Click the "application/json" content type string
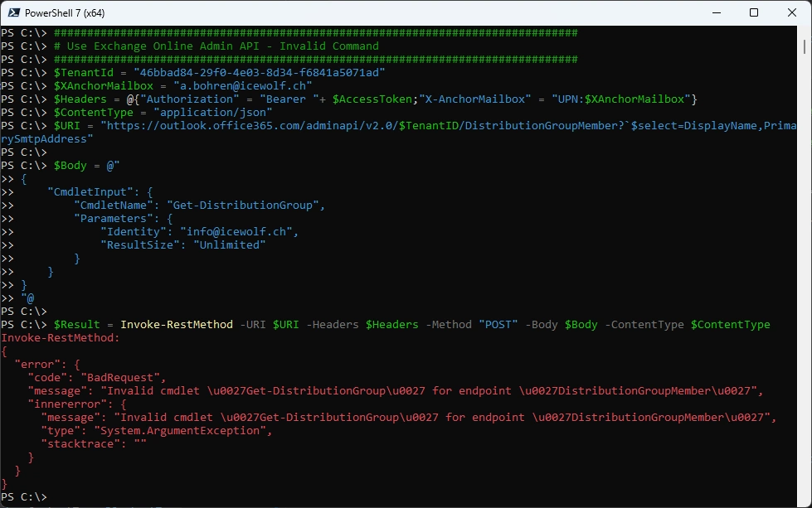Screen dimensions: 812x508 [212, 113]
